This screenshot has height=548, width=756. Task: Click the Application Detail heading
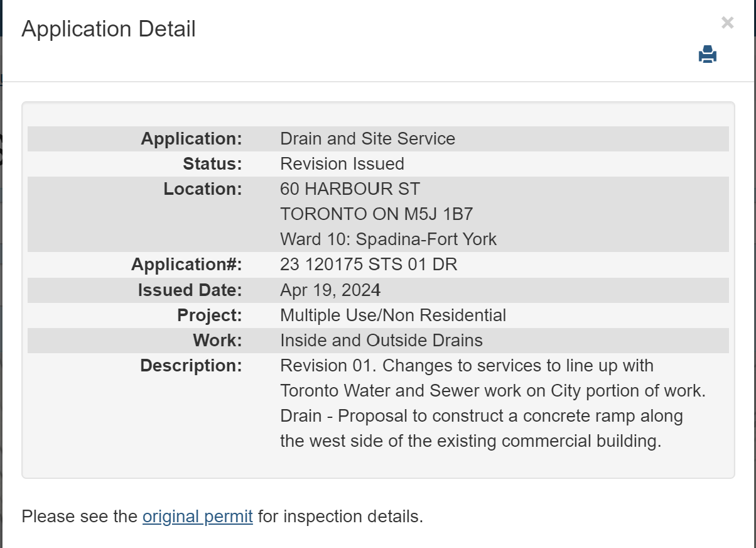tap(109, 29)
